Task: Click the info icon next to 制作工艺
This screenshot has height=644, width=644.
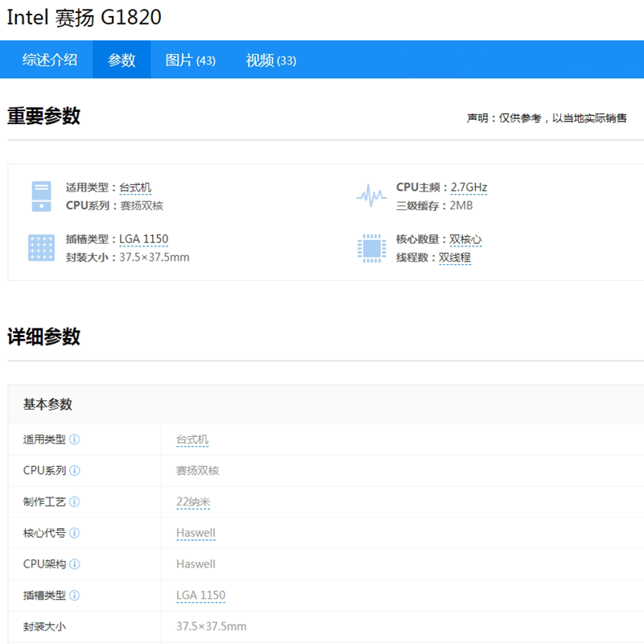Action: tap(74, 502)
